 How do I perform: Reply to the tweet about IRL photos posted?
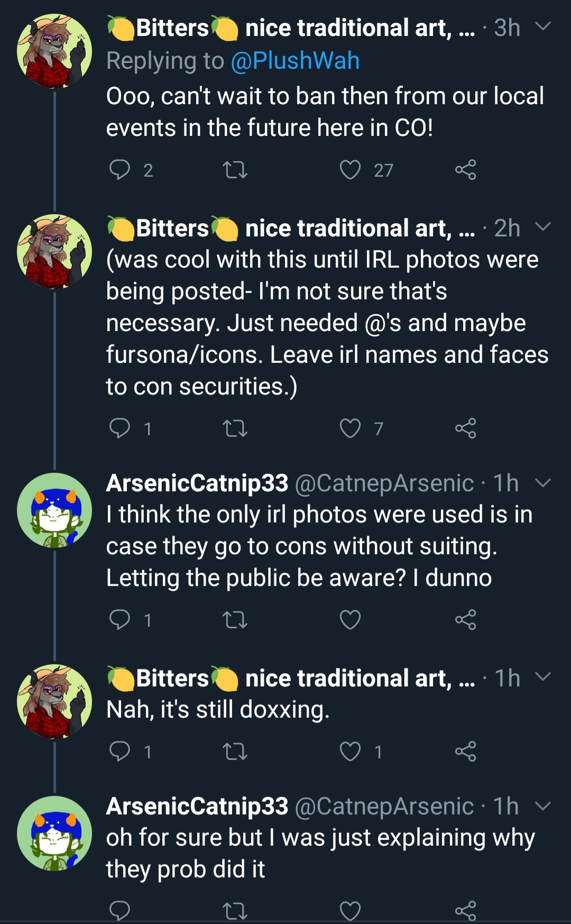click(x=119, y=428)
